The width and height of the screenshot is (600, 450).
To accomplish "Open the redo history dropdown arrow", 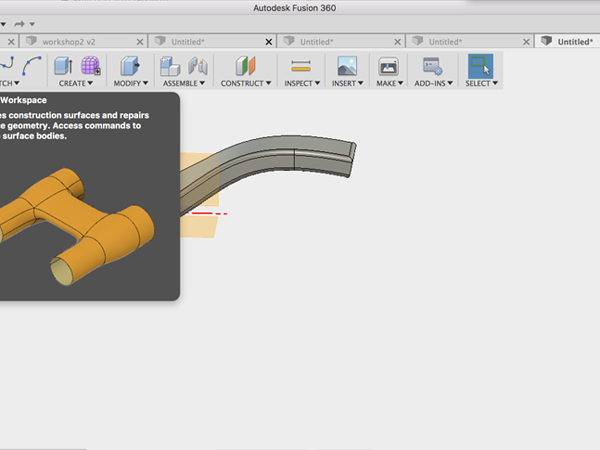I will (33, 24).
